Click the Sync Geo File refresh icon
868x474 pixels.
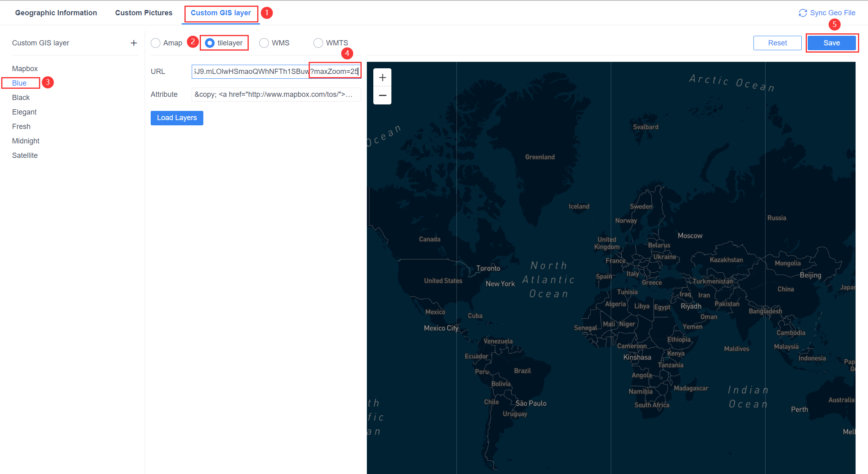[x=802, y=13]
